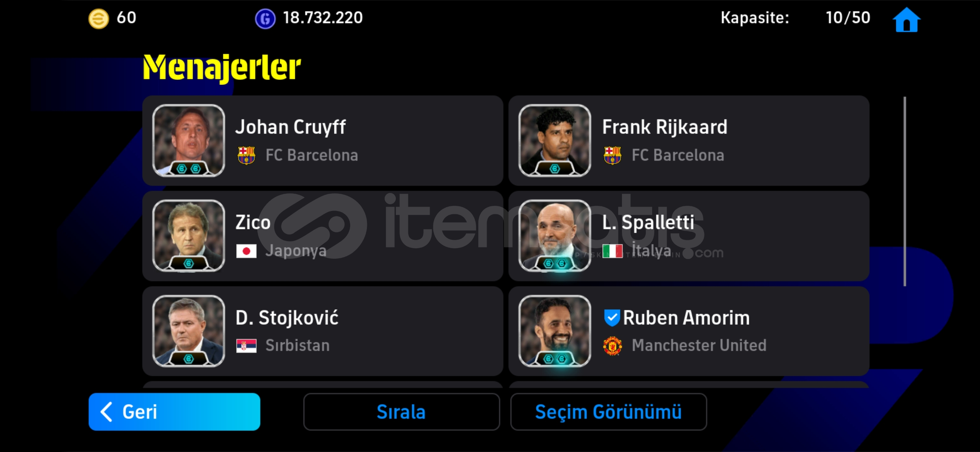Click the blue GP currency icon
Viewport: 980px width, 452px height.
tap(265, 19)
